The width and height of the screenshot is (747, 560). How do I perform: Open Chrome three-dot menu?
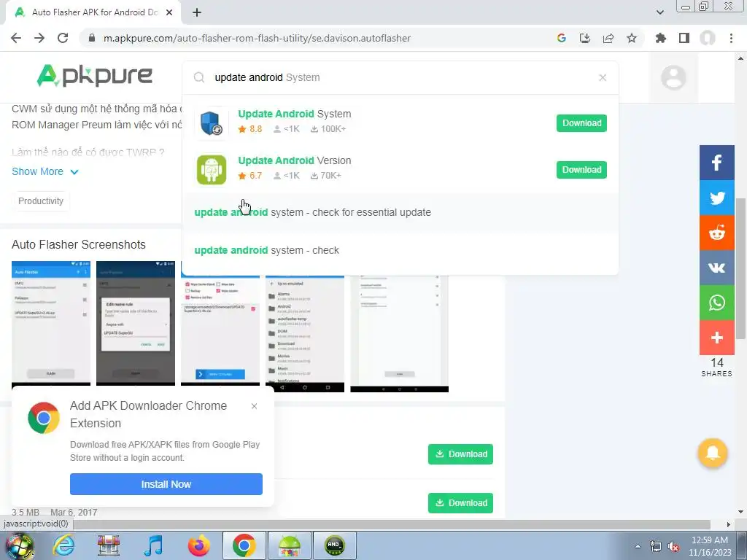coord(731,38)
